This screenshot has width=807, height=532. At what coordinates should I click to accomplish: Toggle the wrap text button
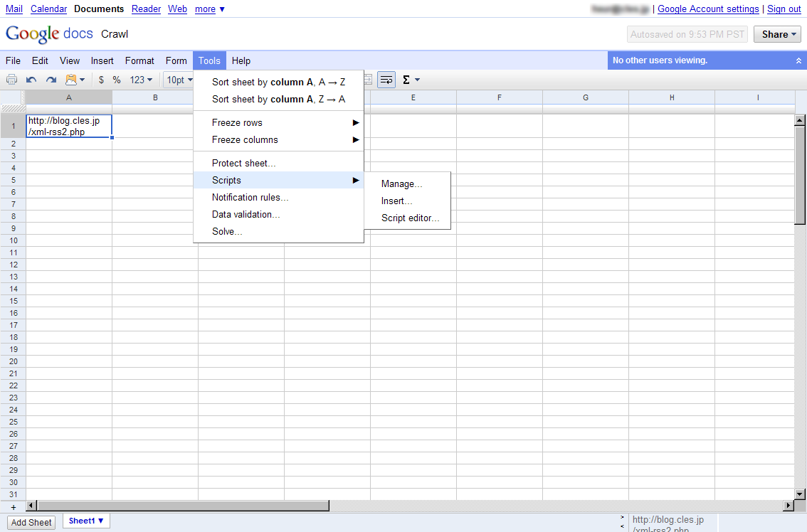click(x=386, y=80)
